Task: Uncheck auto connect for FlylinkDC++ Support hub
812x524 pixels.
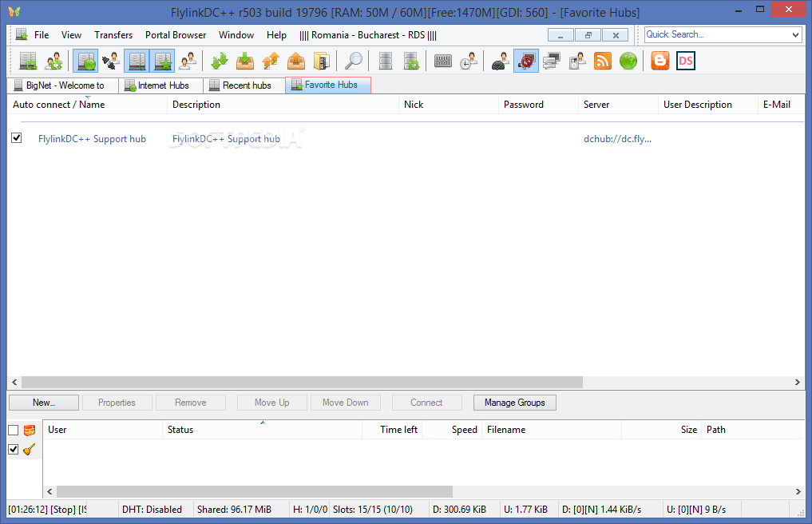Action: (x=17, y=138)
